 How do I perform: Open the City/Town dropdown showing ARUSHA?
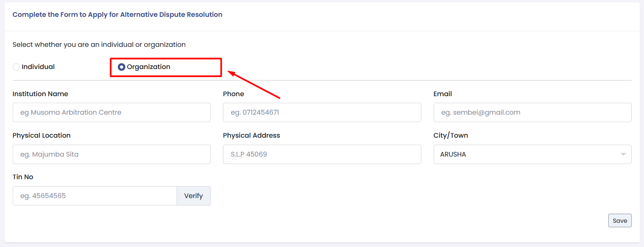pyautogui.click(x=526, y=154)
